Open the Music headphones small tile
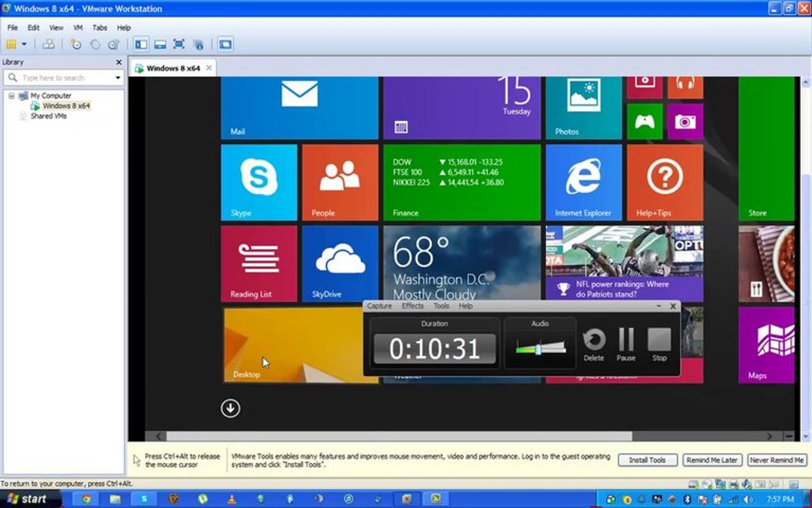The width and height of the screenshot is (812, 508). 685,87
